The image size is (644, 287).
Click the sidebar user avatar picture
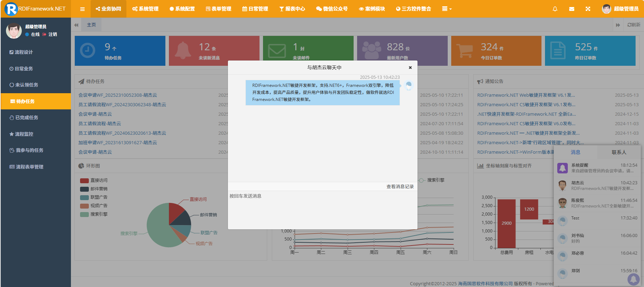[14, 31]
